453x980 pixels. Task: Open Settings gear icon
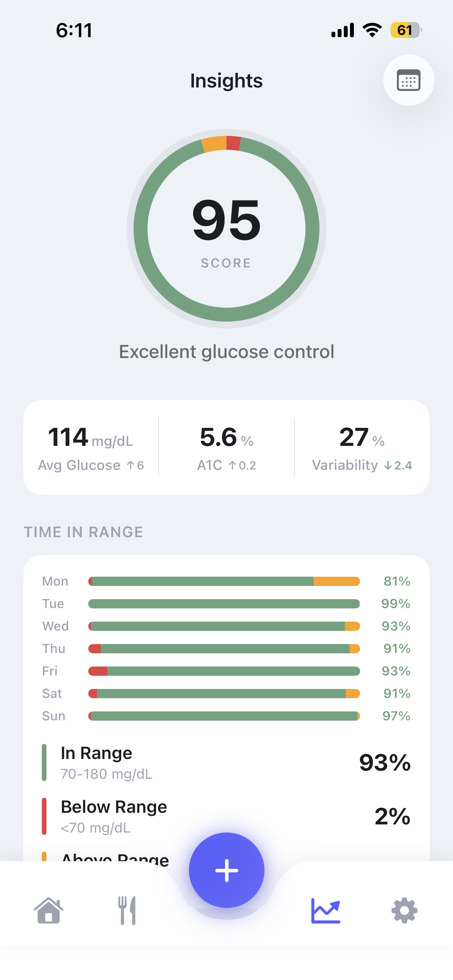(405, 910)
